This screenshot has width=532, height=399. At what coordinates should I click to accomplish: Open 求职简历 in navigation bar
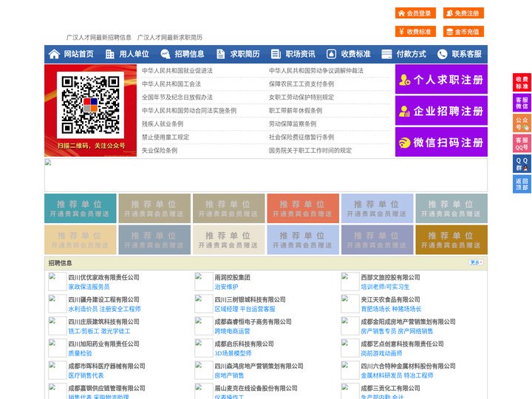245,54
